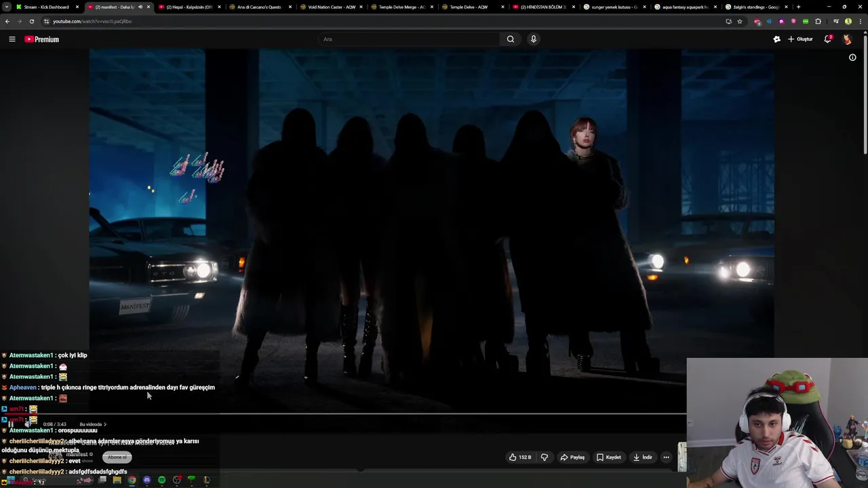Go back with the browser back arrow

coord(7,21)
